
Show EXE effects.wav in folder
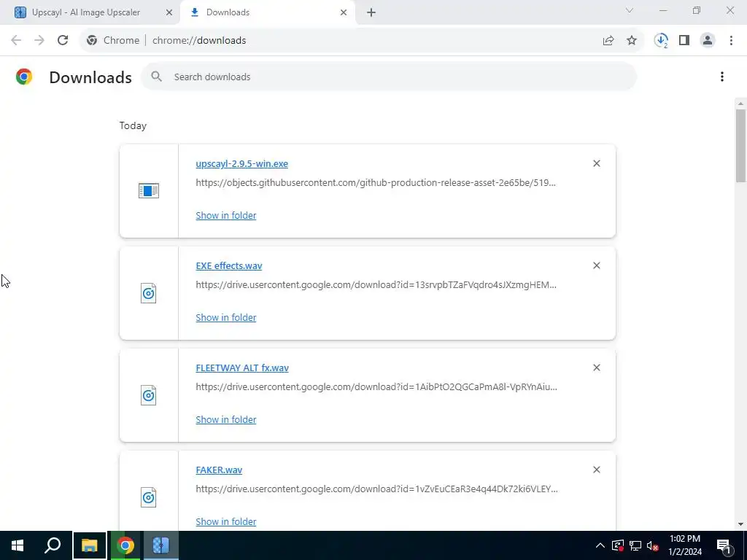point(226,317)
